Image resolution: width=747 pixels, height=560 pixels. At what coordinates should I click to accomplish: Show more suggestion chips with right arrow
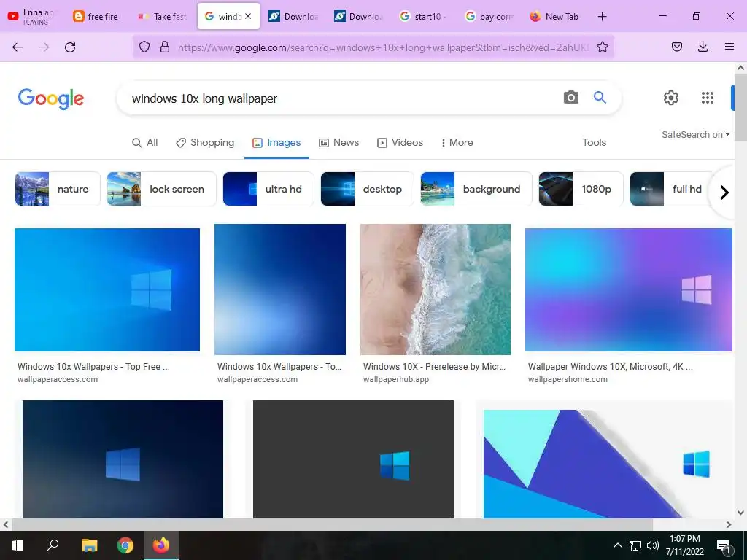[724, 192]
